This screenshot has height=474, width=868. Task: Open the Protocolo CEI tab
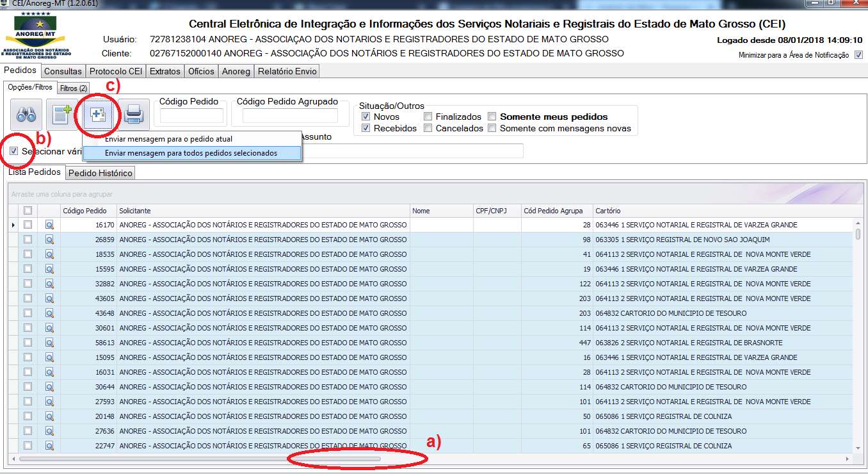click(116, 71)
